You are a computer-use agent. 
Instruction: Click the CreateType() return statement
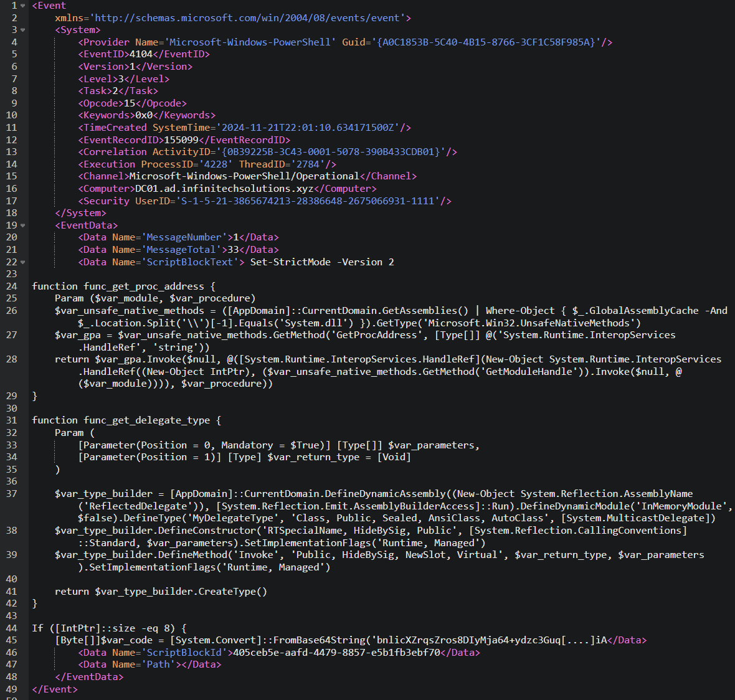click(x=161, y=592)
